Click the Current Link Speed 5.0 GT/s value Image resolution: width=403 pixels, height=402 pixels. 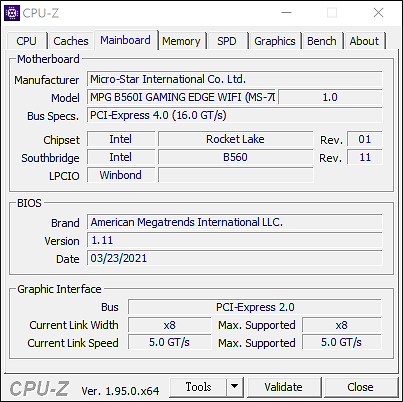pos(170,342)
